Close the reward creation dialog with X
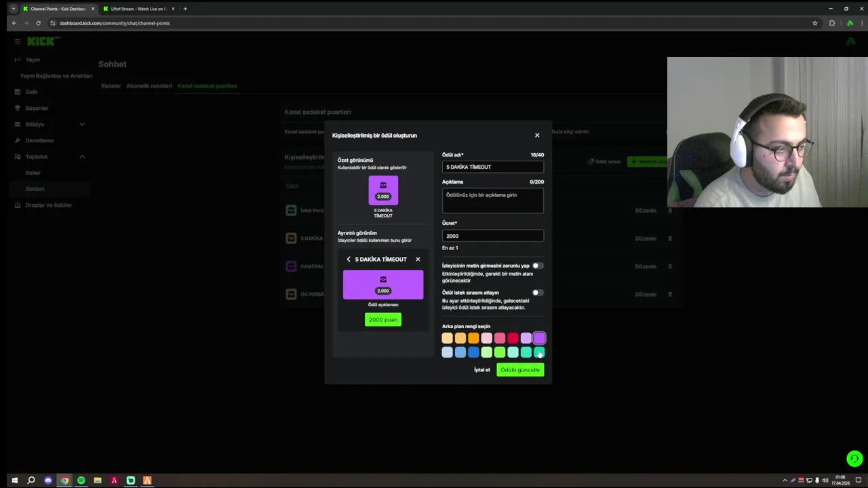The width and height of the screenshot is (868, 488). (537, 136)
